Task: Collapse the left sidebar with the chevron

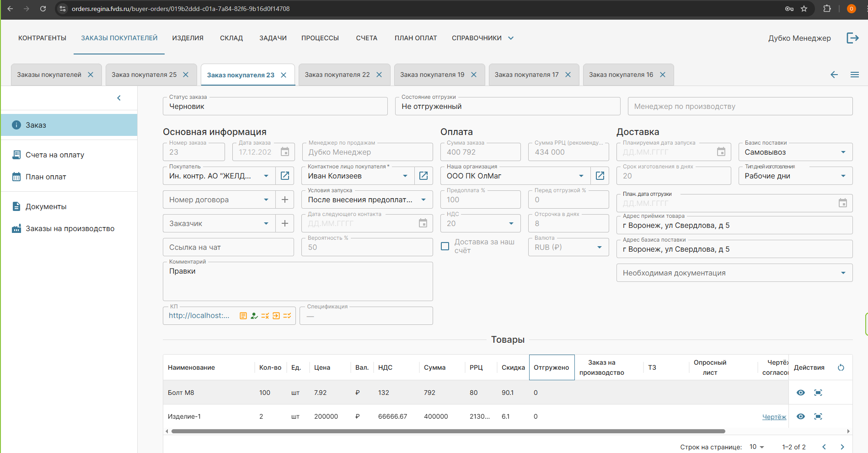Action: [x=119, y=98]
